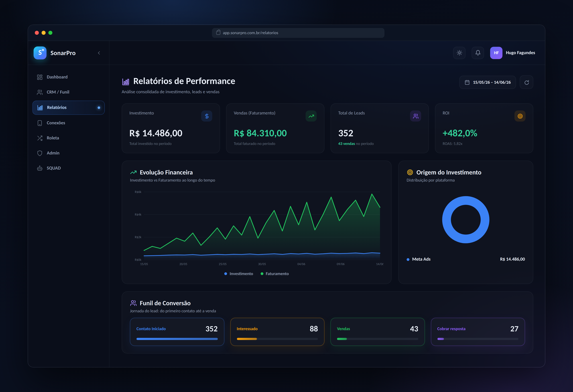573x392 pixels.
Task: Click the Evolução Financeira trend icon
Action: pos(133,172)
